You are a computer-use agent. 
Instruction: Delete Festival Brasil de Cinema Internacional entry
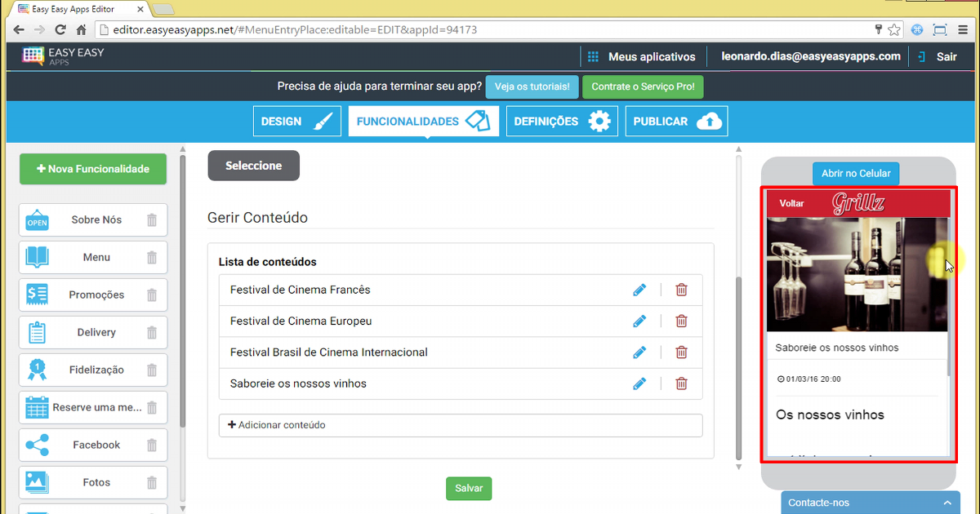point(681,352)
